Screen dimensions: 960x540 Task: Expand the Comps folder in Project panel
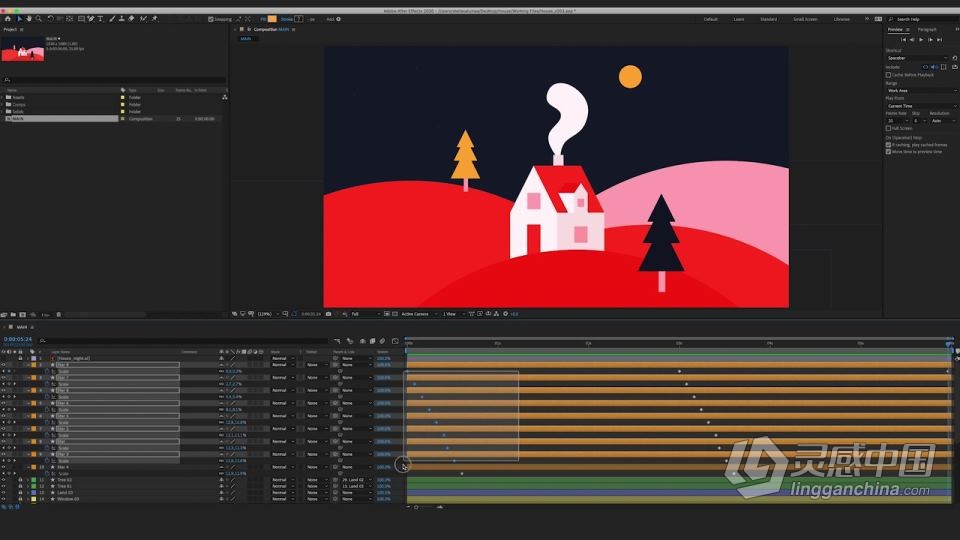2,105
